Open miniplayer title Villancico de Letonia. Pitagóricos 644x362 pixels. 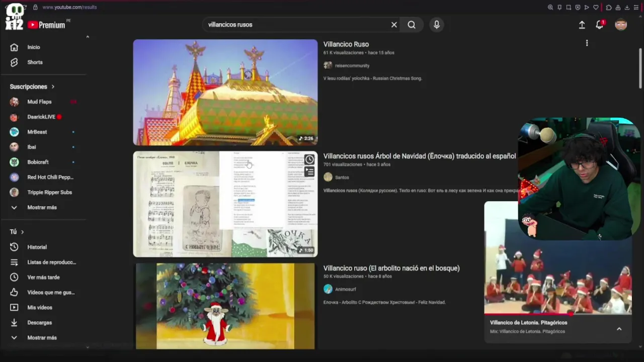pos(529,323)
